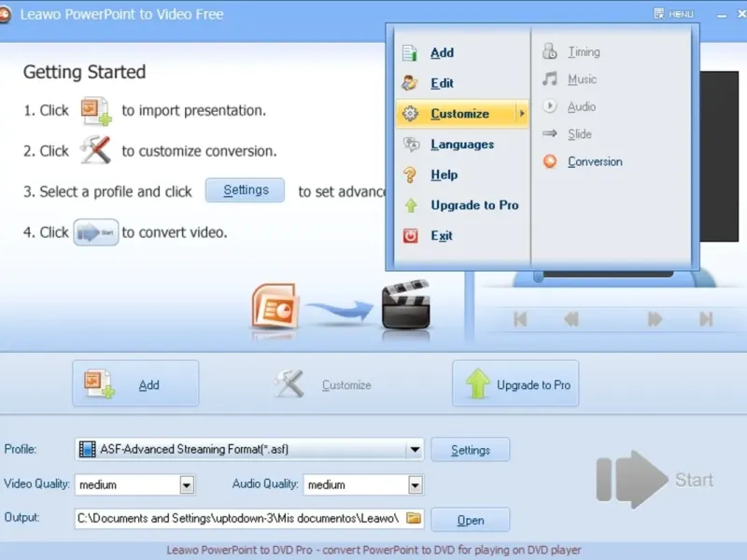
Task: Open Timing submenu option
Action: (x=583, y=51)
